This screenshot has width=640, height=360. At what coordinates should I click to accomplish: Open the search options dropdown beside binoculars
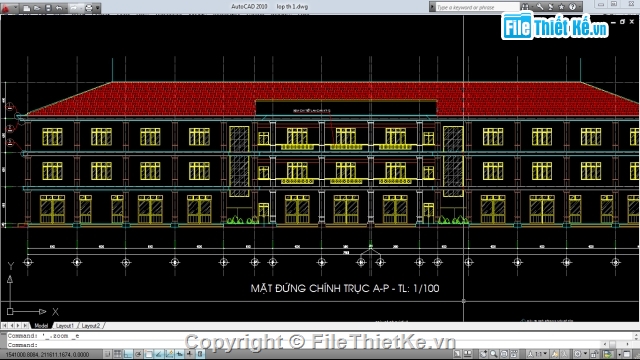(x=532, y=7)
